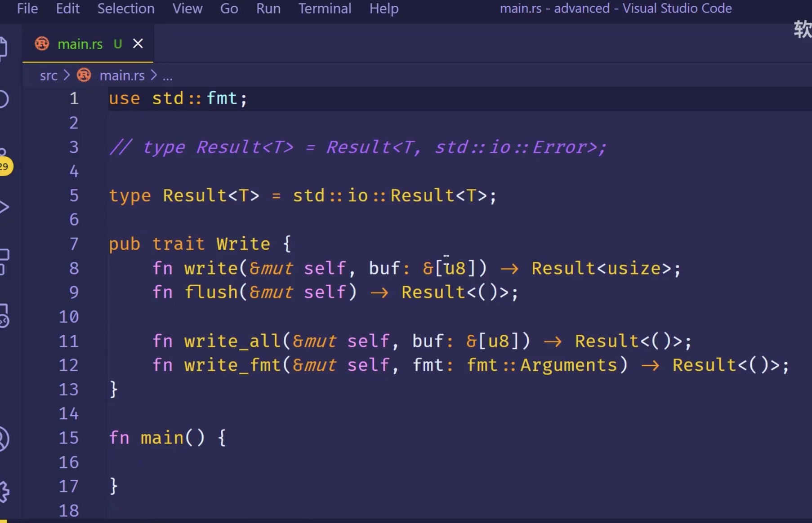Open the Manage gear settings menu

(4, 492)
